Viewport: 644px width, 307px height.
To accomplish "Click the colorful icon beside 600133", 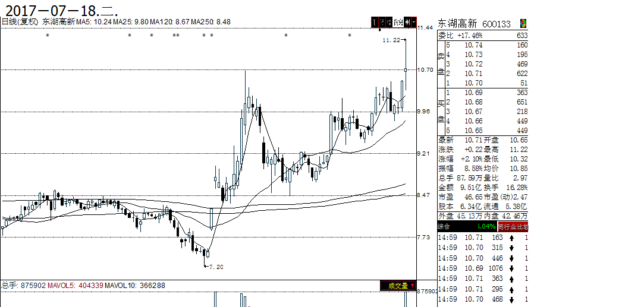I will [523, 23].
